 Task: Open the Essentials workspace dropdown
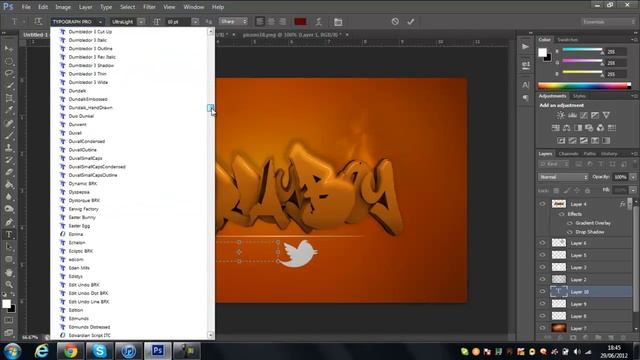tap(608, 22)
